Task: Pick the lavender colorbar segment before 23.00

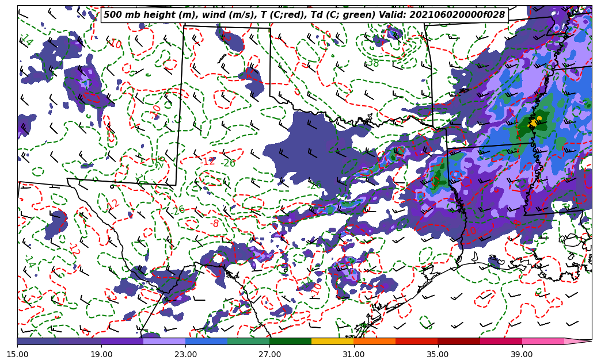Action: pos(165,341)
